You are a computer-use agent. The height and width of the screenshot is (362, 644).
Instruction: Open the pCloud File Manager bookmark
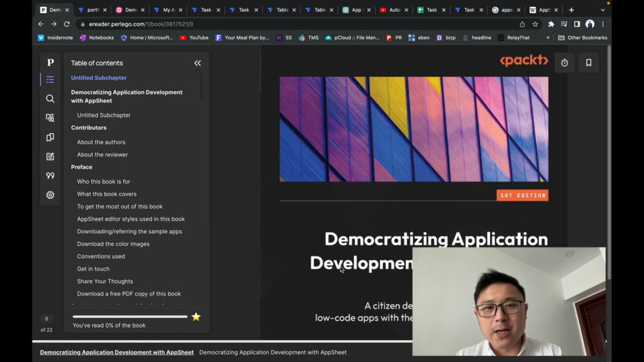pos(352,38)
